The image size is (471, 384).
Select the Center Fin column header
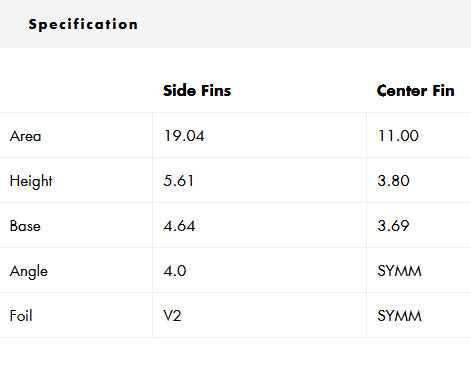tap(415, 91)
